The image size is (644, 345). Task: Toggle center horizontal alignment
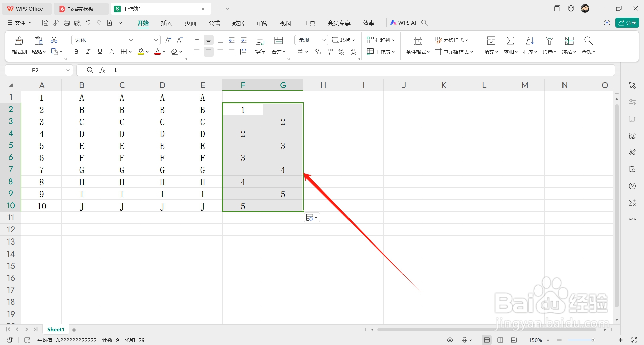(x=209, y=52)
